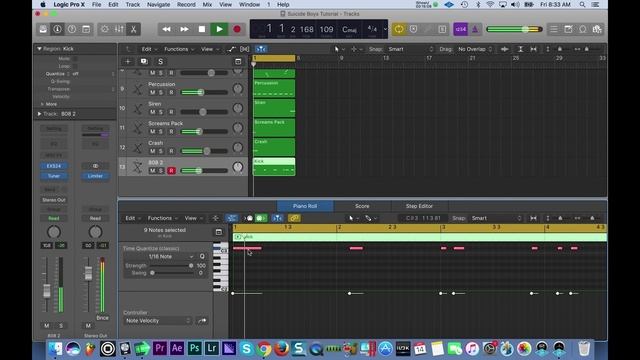
Task: Mute the Percussion track
Action: coord(152,92)
